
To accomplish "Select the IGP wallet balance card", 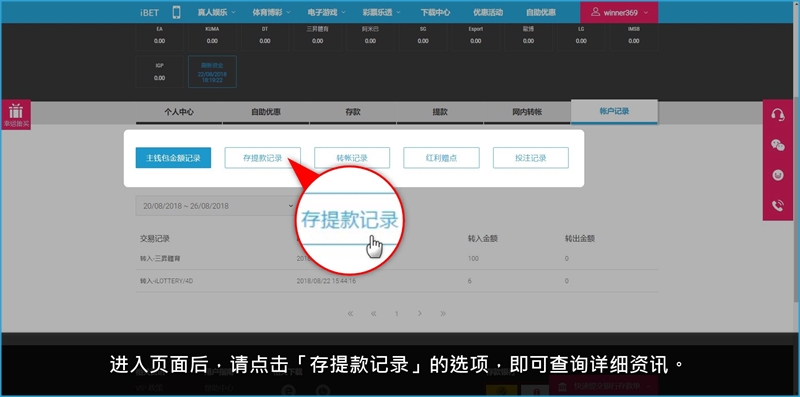I will click(x=160, y=72).
